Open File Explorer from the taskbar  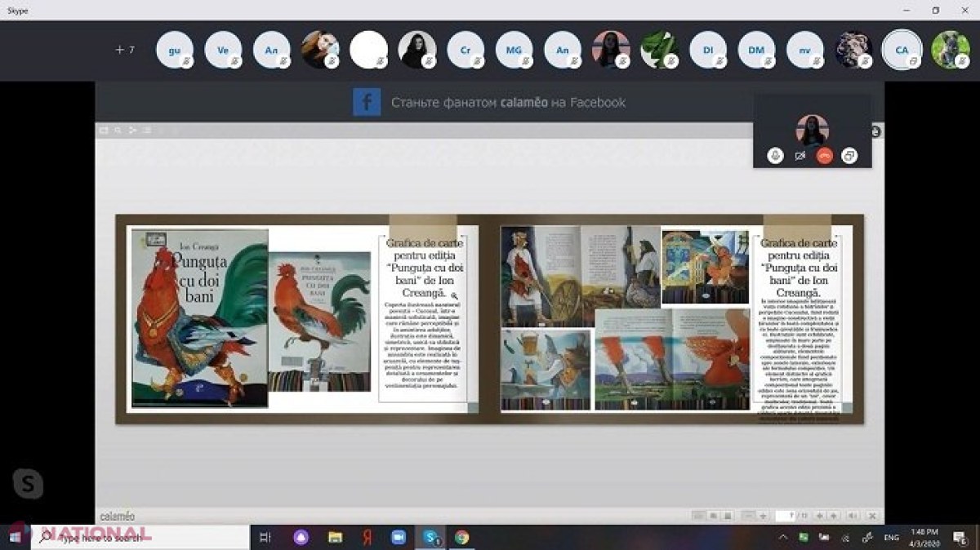point(335,537)
